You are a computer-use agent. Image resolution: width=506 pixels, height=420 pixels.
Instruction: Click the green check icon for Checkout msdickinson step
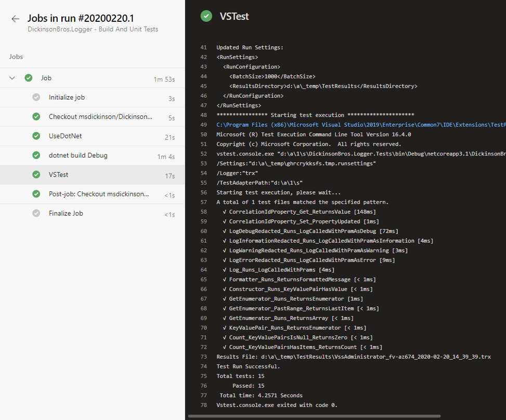coord(36,116)
